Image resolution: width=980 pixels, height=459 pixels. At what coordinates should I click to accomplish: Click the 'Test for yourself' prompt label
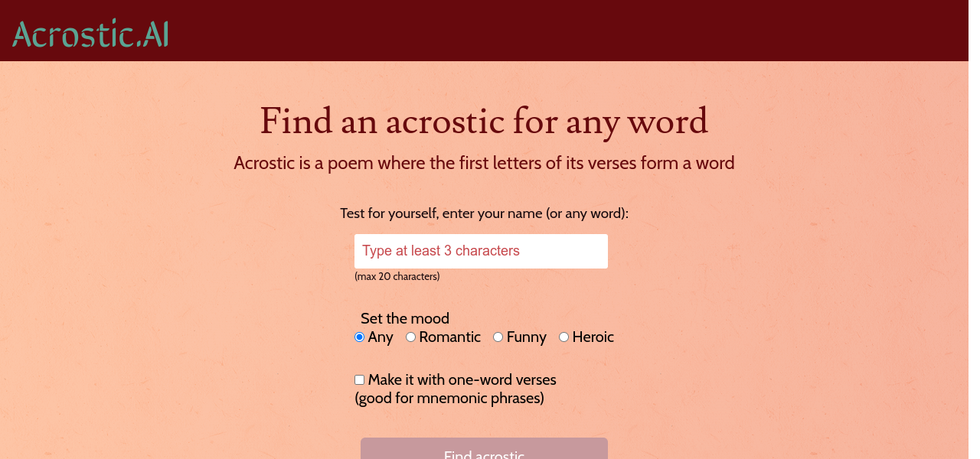(x=484, y=213)
